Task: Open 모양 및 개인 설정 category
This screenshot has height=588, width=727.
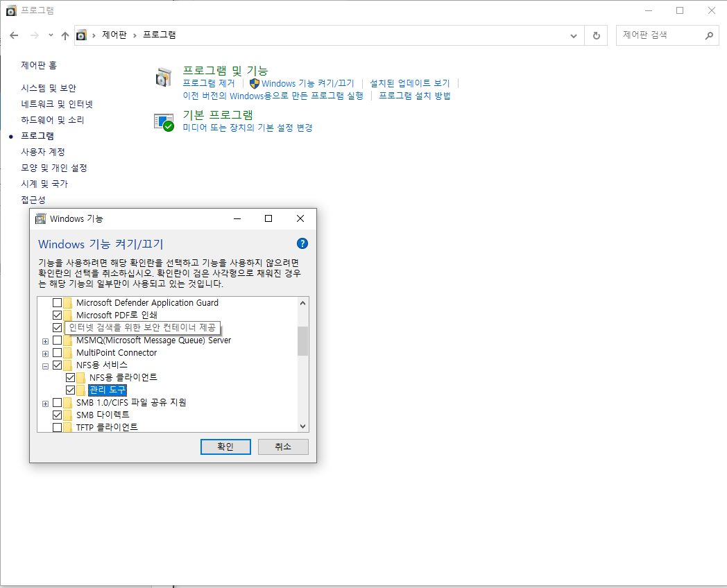Action: click(x=54, y=168)
